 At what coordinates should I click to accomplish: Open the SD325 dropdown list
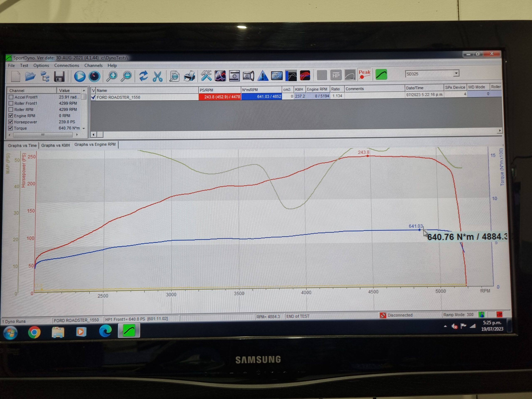click(x=456, y=73)
